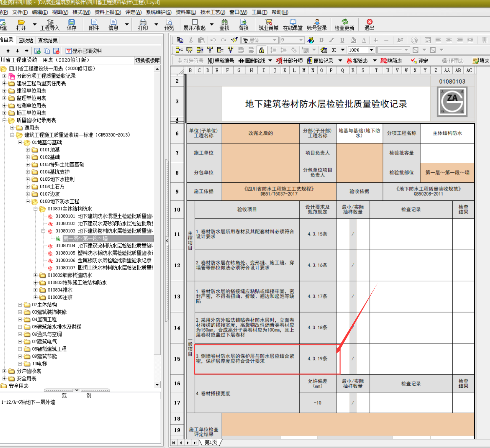Click the 画删除线 toolbar button
This screenshot has width=490, height=448.
click(252, 61)
